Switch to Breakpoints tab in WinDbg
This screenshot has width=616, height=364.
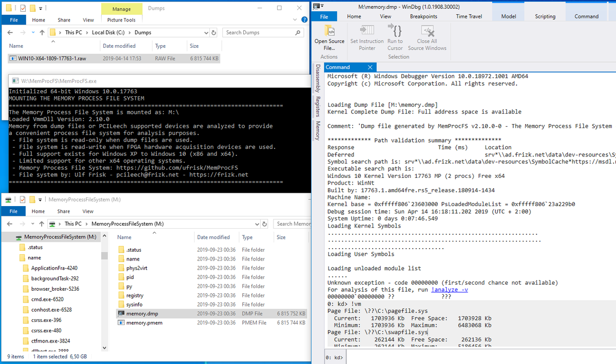click(x=423, y=16)
